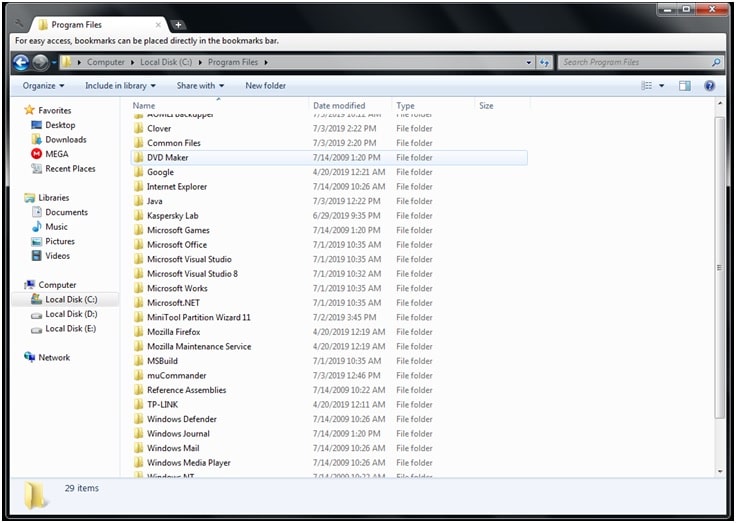The width and height of the screenshot is (736, 523).
Task: Select the Desktop icon in Favorites
Action: [x=36, y=125]
